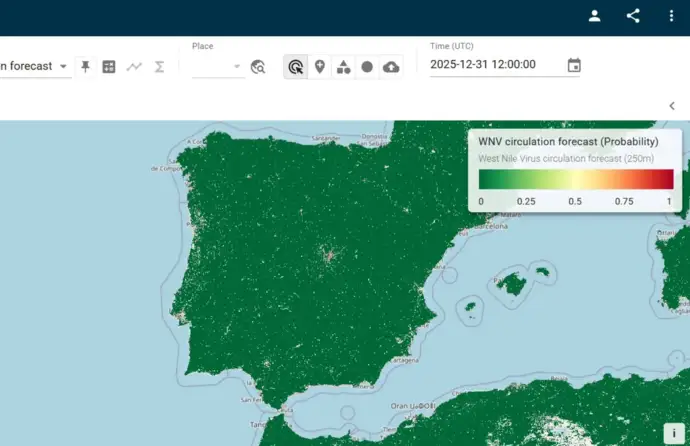The width and height of the screenshot is (690, 446).
Task: Open the calendar date picker icon
Action: click(574, 66)
